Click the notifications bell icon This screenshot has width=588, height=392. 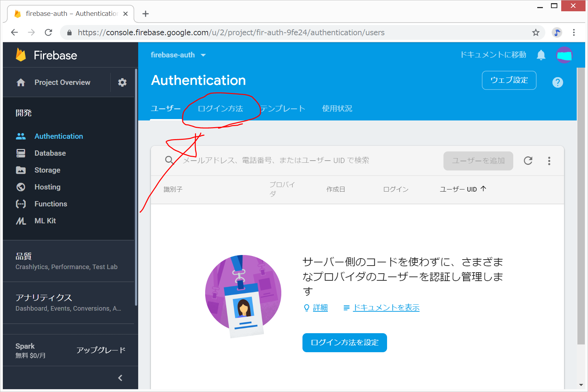tap(541, 55)
